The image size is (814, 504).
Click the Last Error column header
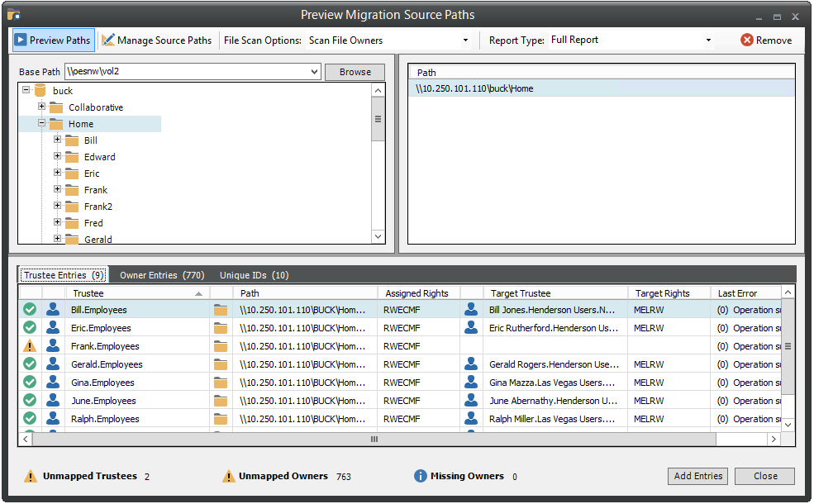click(745, 293)
